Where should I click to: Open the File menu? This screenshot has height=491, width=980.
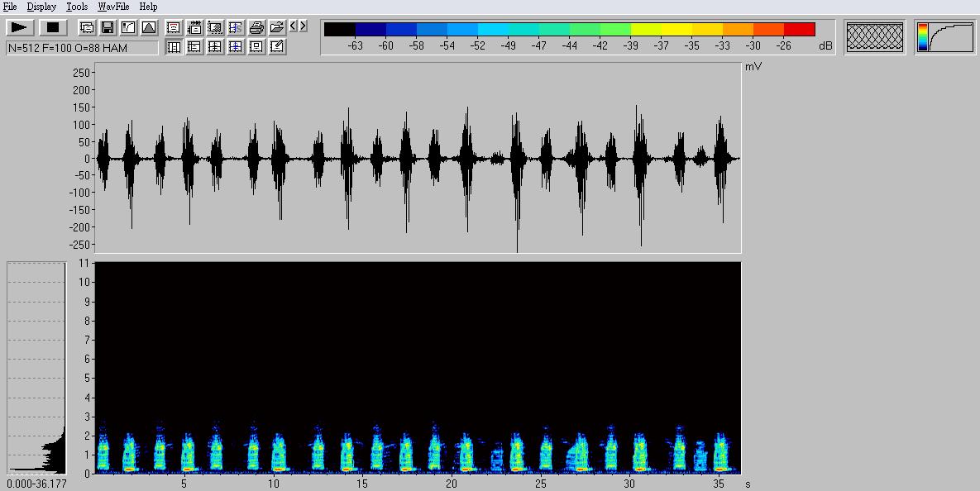pyautogui.click(x=10, y=7)
